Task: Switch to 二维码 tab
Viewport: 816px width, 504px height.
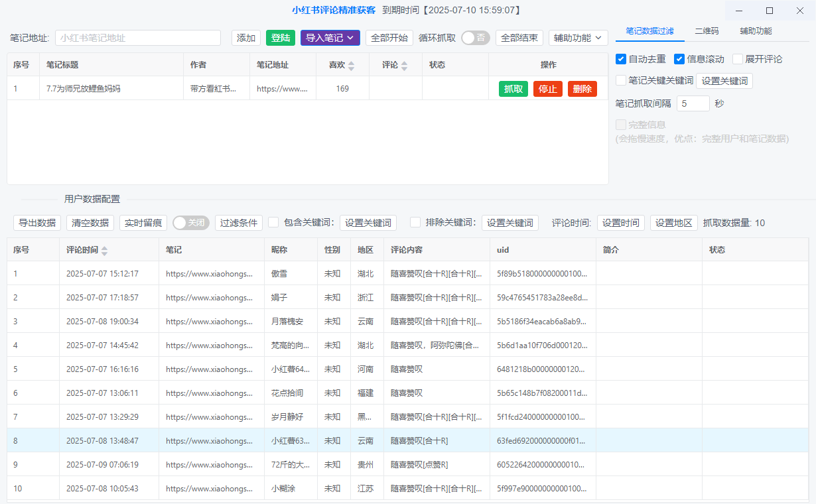Action: (707, 31)
